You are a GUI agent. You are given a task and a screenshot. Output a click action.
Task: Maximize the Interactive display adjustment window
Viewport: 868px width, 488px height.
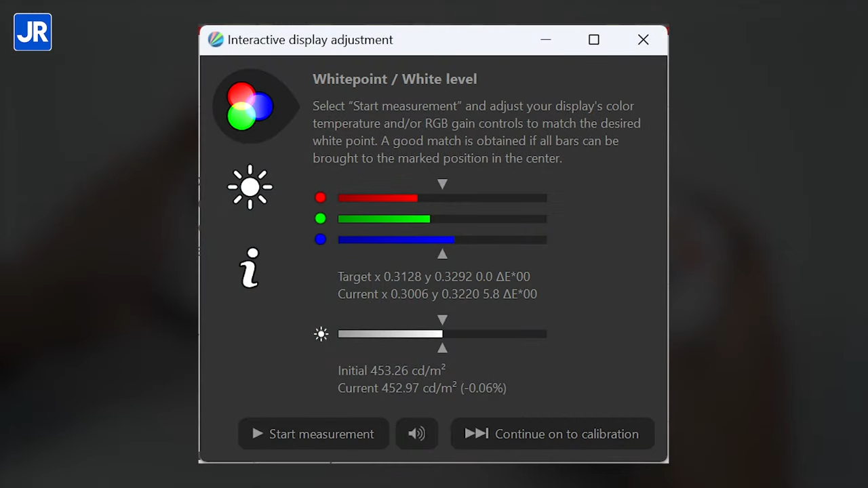pyautogui.click(x=594, y=40)
